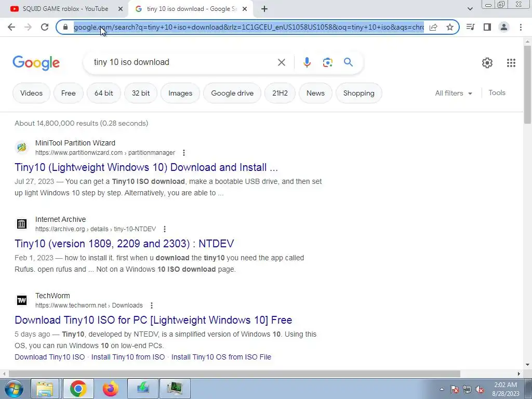Open File Explorer from the taskbar
The image size is (532, 399).
pyautogui.click(x=45, y=389)
